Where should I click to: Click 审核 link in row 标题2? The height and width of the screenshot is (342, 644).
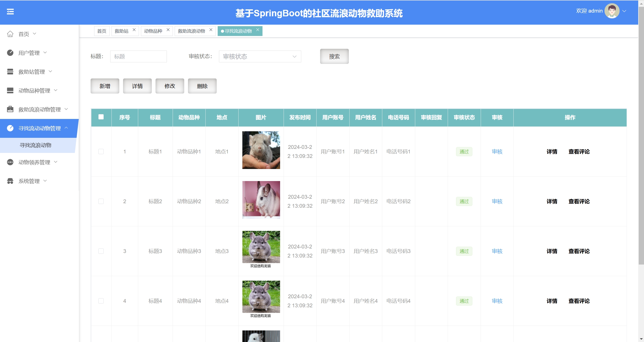[x=497, y=201]
